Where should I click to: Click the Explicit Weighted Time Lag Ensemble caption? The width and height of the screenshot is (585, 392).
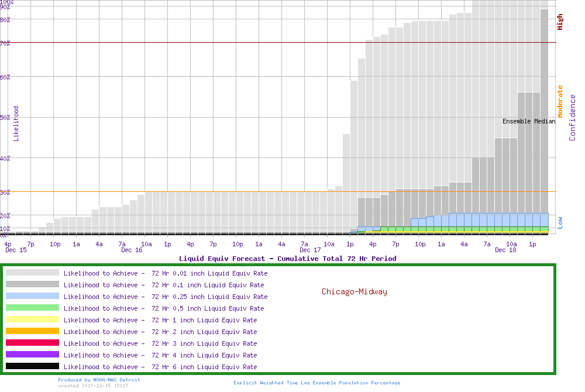(316, 383)
